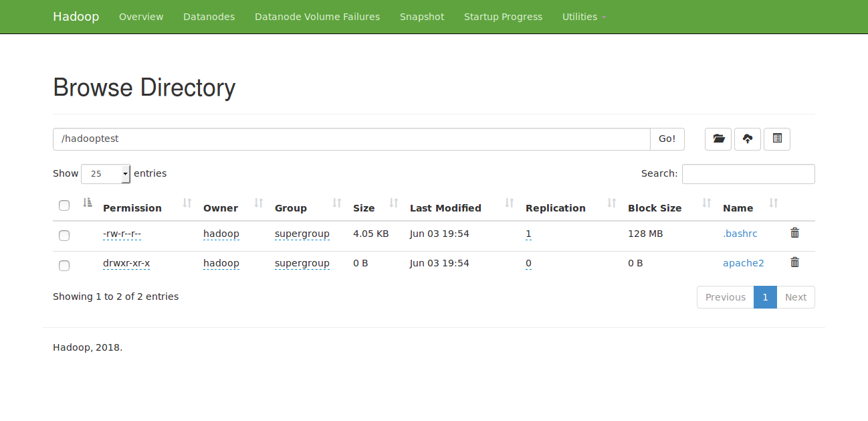Image resolution: width=868 pixels, height=421 pixels.
Task: Sort by Group column arrows
Action: point(337,203)
